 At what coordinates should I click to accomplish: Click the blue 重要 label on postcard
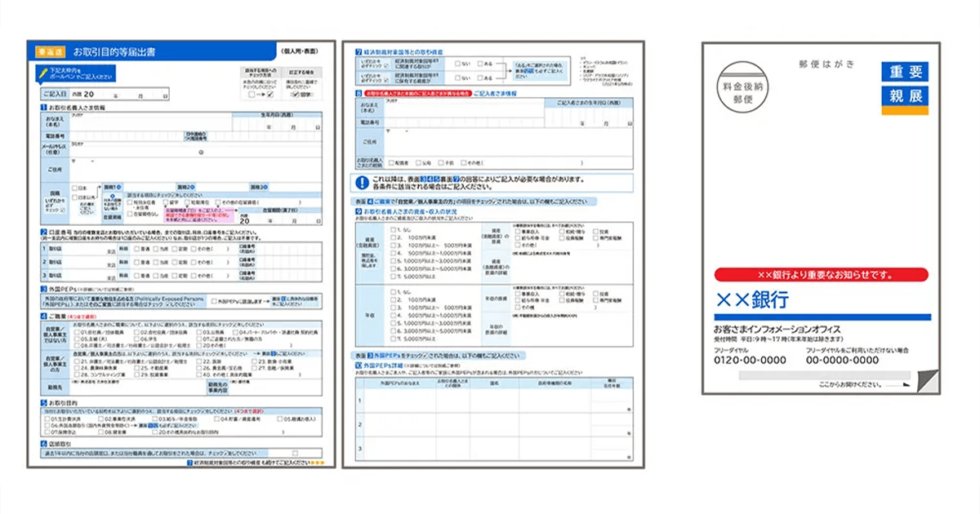coord(904,72)
